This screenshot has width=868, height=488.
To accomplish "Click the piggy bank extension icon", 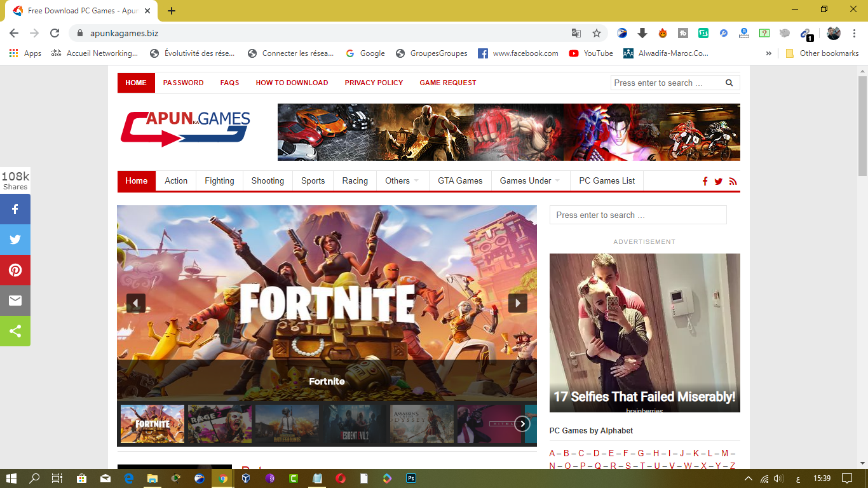I will [x=785, y=33].
